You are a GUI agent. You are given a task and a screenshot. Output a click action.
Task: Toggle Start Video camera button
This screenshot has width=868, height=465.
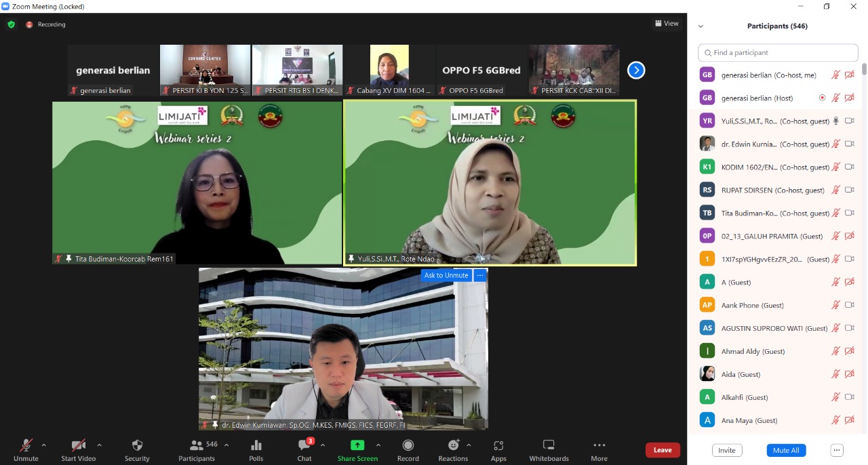[x=78, y=446]
